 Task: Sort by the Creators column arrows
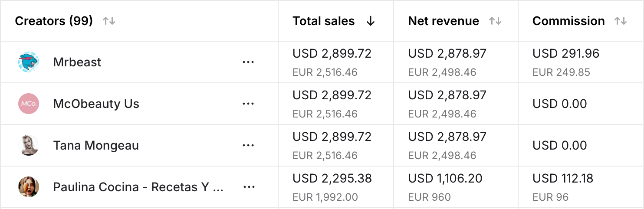coord(109,21)
